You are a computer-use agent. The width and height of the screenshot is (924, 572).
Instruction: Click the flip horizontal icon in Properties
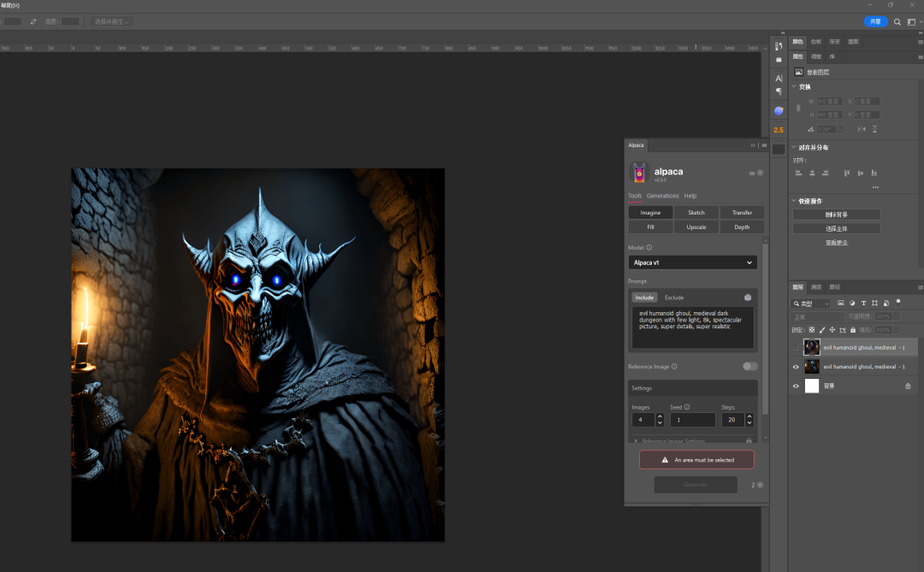click(862, 129)
